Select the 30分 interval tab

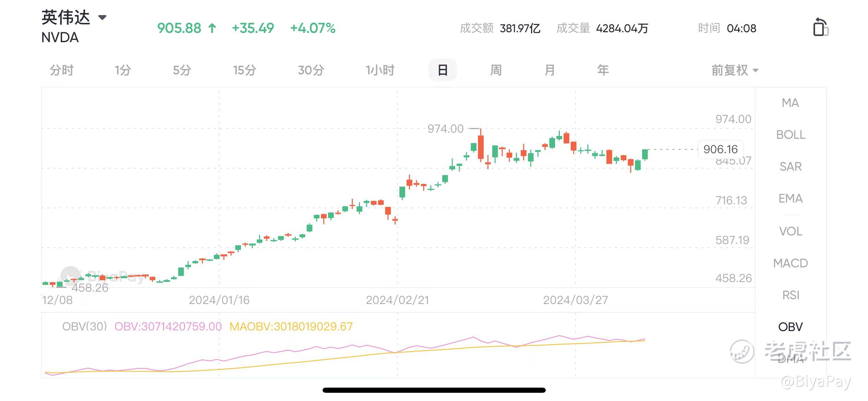[311, 70]
